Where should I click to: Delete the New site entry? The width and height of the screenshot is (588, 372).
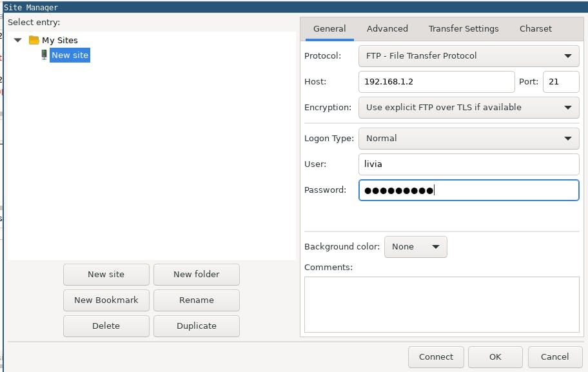106,326
